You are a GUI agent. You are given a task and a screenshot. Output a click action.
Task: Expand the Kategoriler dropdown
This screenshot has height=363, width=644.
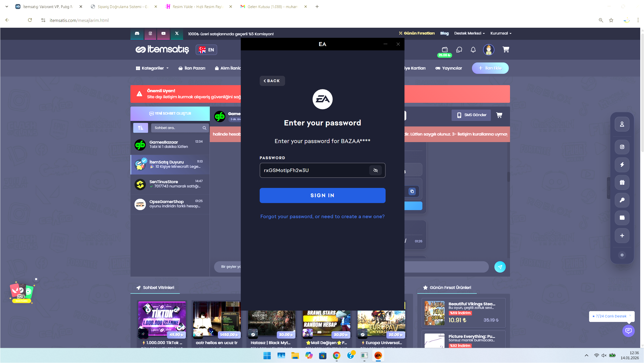click(x=152, y=68)
